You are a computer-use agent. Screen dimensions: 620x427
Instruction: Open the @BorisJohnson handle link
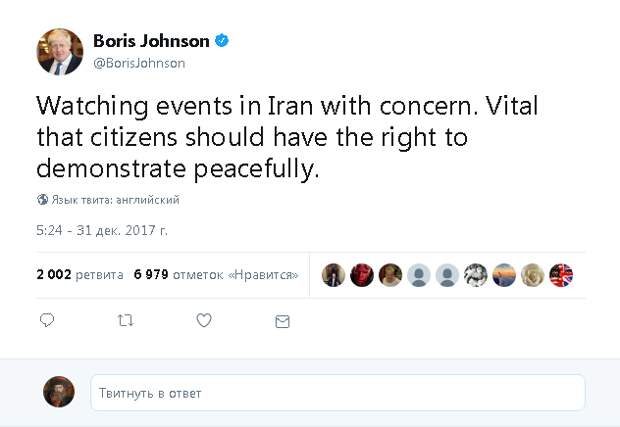[x=139, y=63]
